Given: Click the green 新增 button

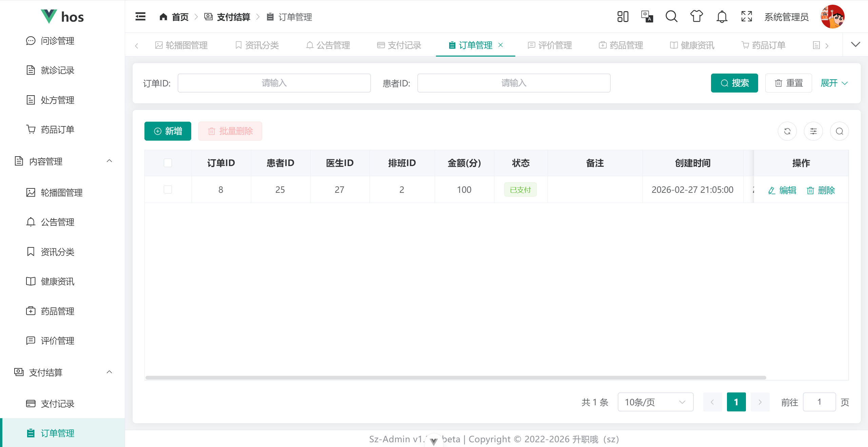Looking at the screenshot, I should tap(168, 131).
